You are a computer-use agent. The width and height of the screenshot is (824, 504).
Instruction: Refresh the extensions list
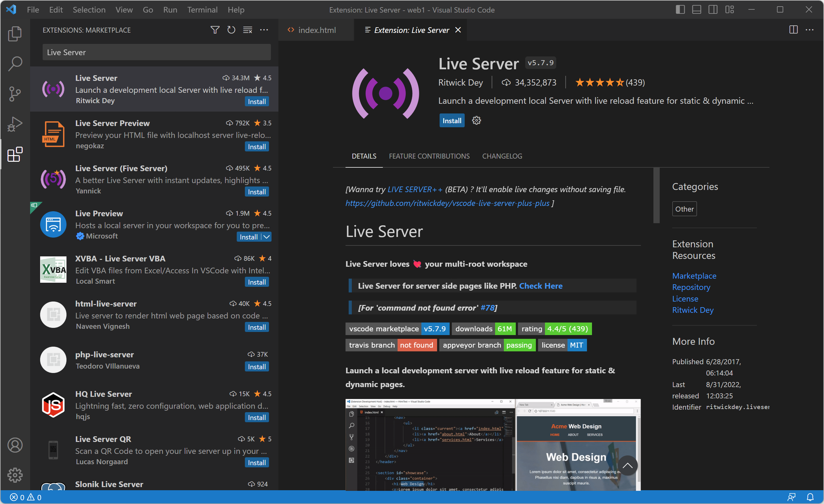231,30
